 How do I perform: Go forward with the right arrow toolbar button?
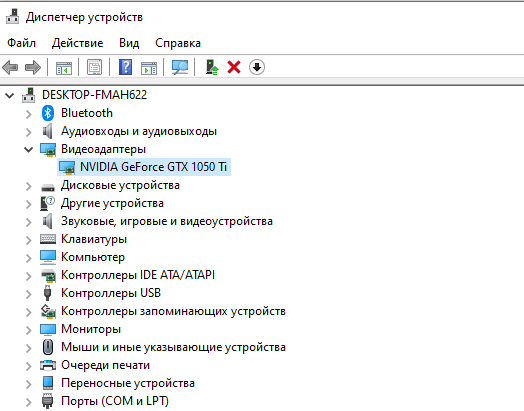(x=33, y=67)
